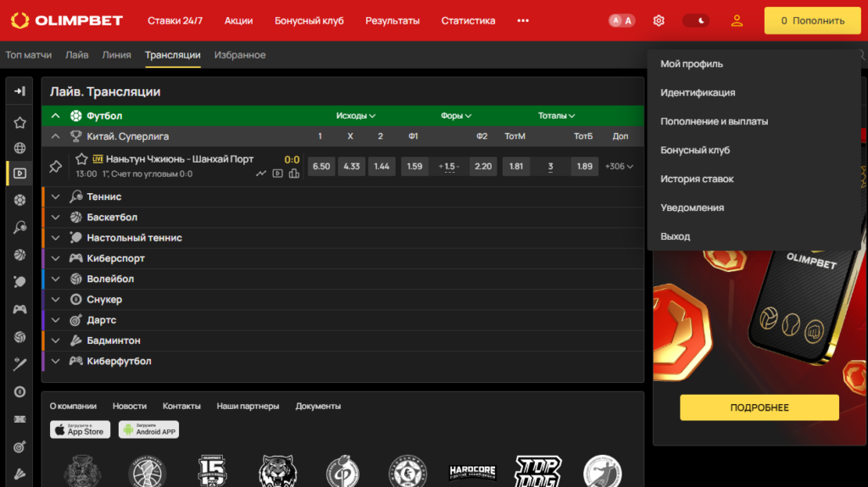Open the Исходы dropdown
This screenshot has width=868, height=487.
click(x=356, y=116)
